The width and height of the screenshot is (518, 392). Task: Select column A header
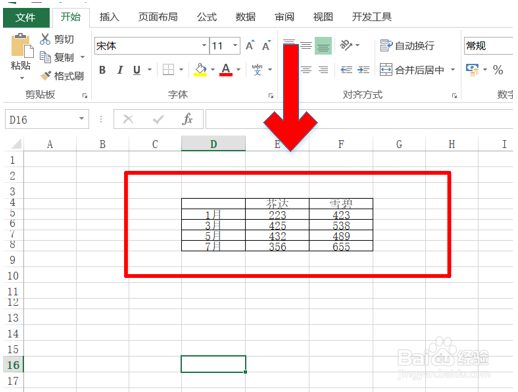click(50, 144)
